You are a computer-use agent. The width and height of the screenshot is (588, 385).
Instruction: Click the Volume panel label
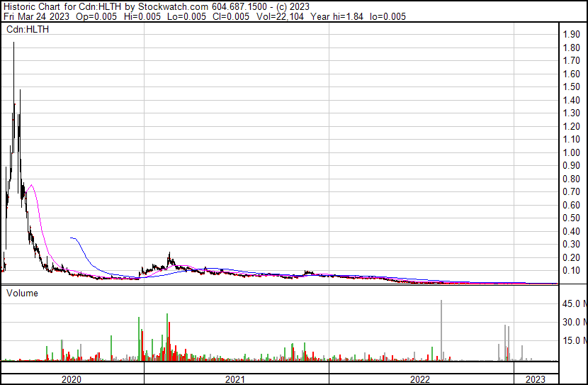[x=23, y=293]
